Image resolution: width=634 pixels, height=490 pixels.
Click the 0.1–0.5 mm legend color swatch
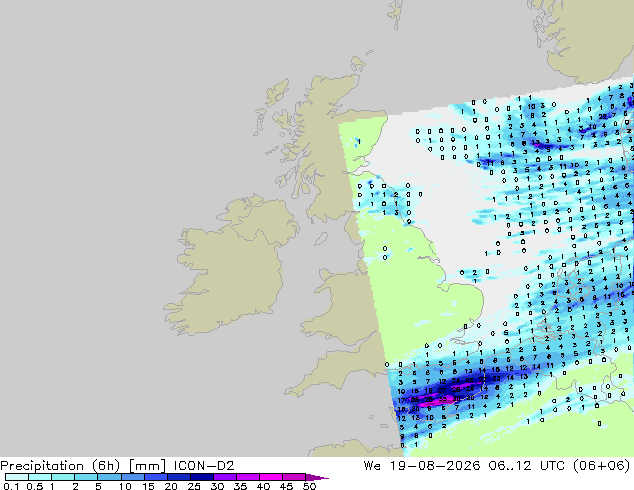[17, 477]
